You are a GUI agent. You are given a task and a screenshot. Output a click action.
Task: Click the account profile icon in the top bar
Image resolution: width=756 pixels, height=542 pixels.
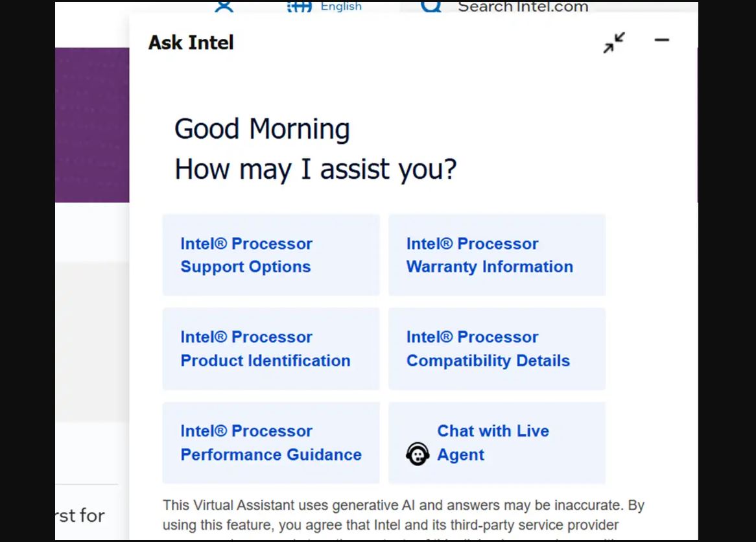(x=223, y=6)
